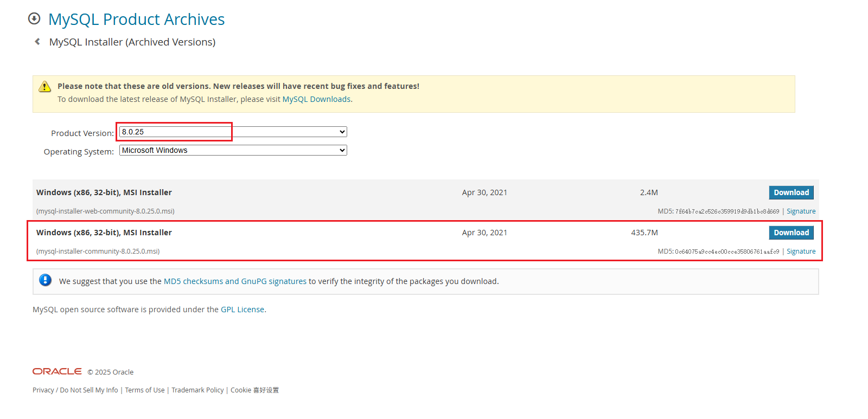Image resolution: width=868 pixels, height=419 pixels.
Task: Click Apr 30, 2021 date in 435.7M row
Action: point(484,233)
